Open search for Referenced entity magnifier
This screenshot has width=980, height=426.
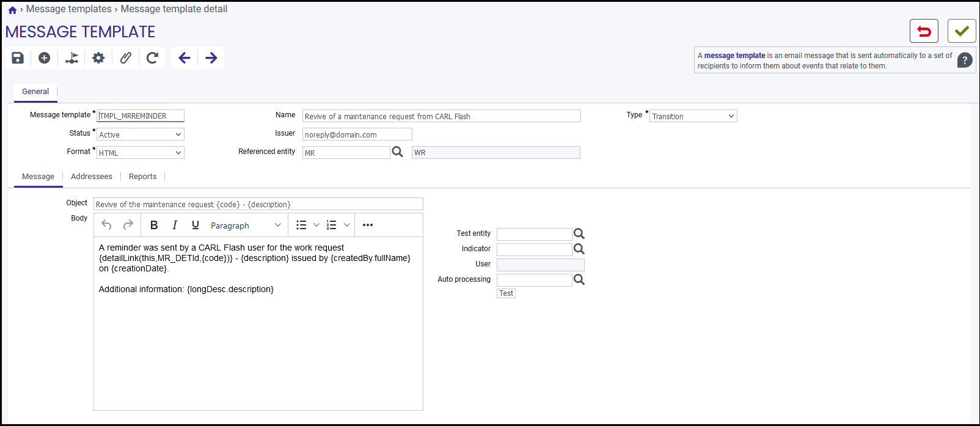coord(397,152)
